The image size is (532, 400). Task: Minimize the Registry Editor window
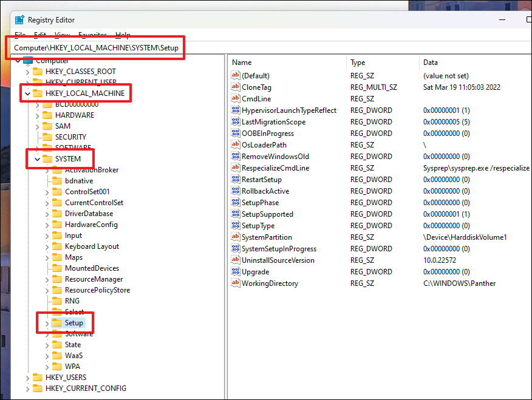coord(502,20)
